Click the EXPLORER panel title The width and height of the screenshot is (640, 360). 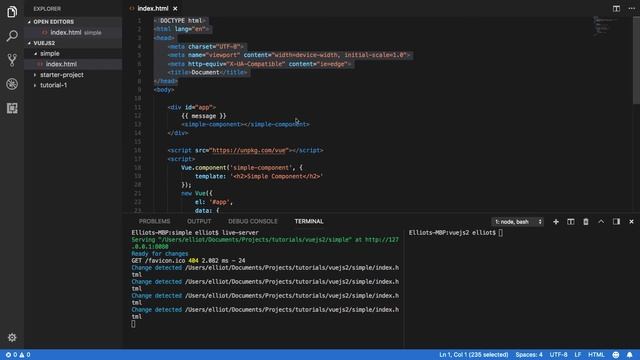coord(47,9)
